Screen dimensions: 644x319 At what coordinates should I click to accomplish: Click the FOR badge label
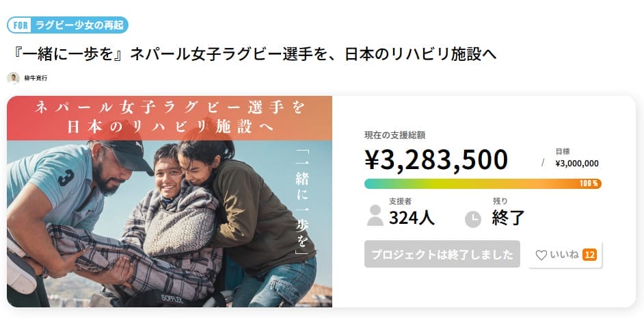(x=21, y=25)
